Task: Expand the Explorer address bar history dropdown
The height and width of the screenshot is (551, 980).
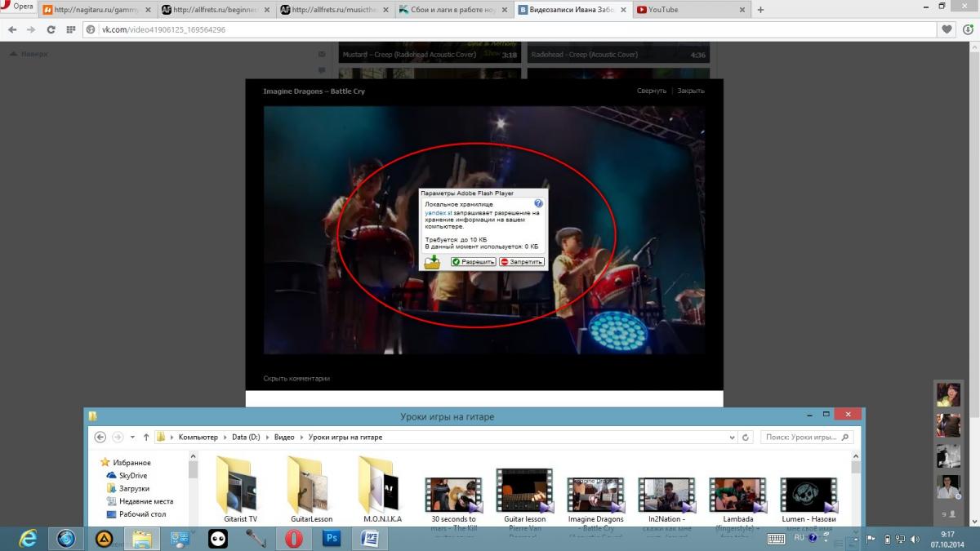Action: [731, 438]
